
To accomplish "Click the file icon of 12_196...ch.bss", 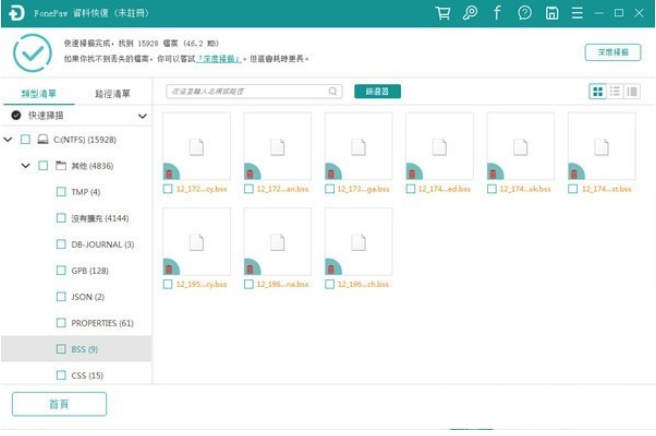I will click(359, 242).
